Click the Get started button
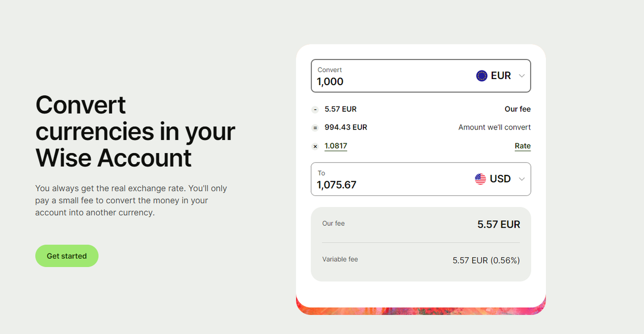644x334 pixels. click(67, 256)
